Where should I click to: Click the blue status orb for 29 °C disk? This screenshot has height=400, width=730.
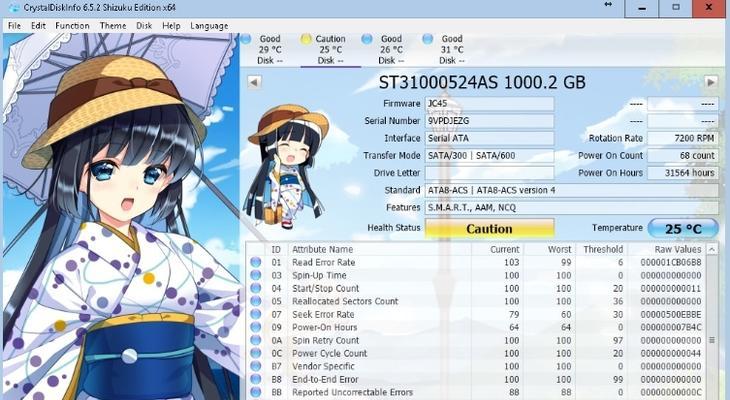[246, 39]
